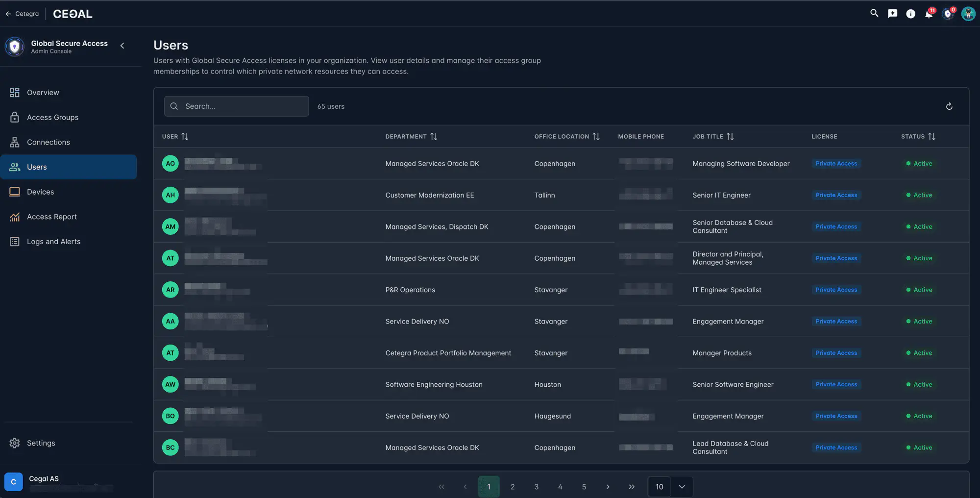
Task: Focus the Search users field
Action: pos(237,106)
